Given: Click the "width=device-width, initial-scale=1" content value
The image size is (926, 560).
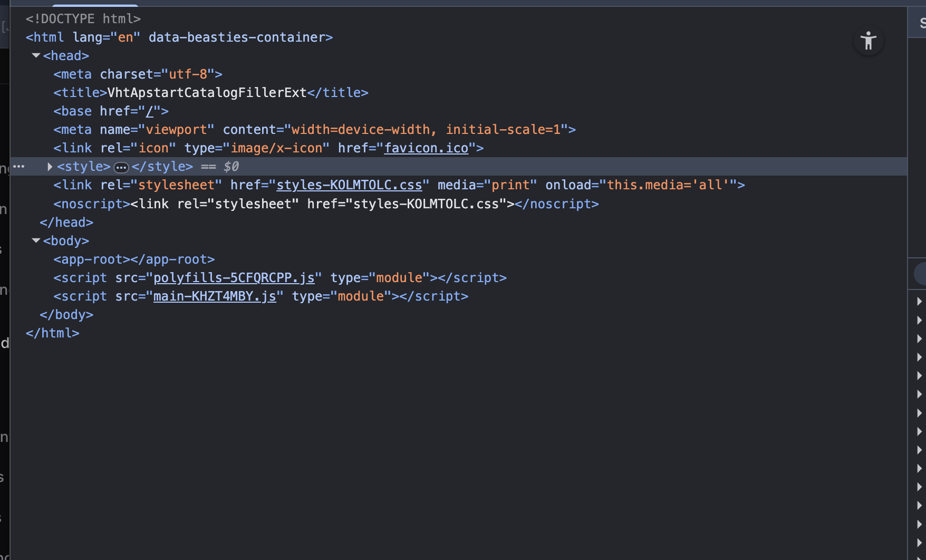Looking at the screenshot, I should pyautogui.click(x=426, y=130).
